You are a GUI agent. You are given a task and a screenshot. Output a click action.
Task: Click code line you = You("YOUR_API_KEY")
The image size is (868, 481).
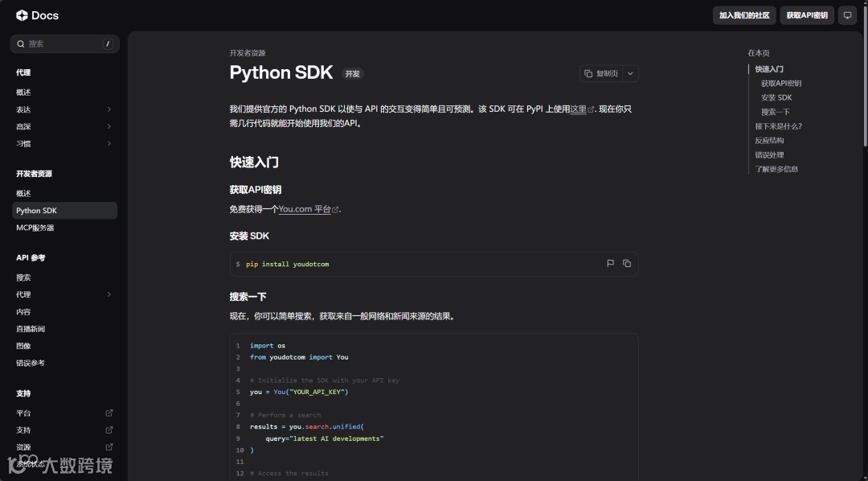[299, 393]
